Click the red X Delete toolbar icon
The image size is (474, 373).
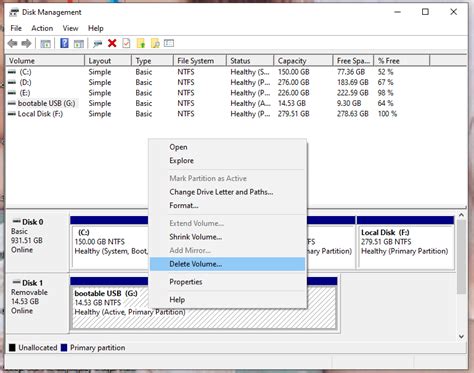pos(112,43)
